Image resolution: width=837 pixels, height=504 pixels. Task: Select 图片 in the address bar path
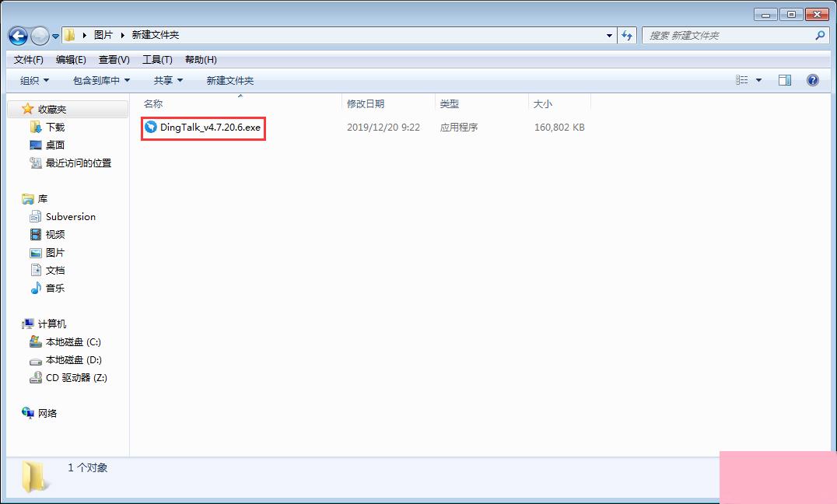[x=103, y=35]
